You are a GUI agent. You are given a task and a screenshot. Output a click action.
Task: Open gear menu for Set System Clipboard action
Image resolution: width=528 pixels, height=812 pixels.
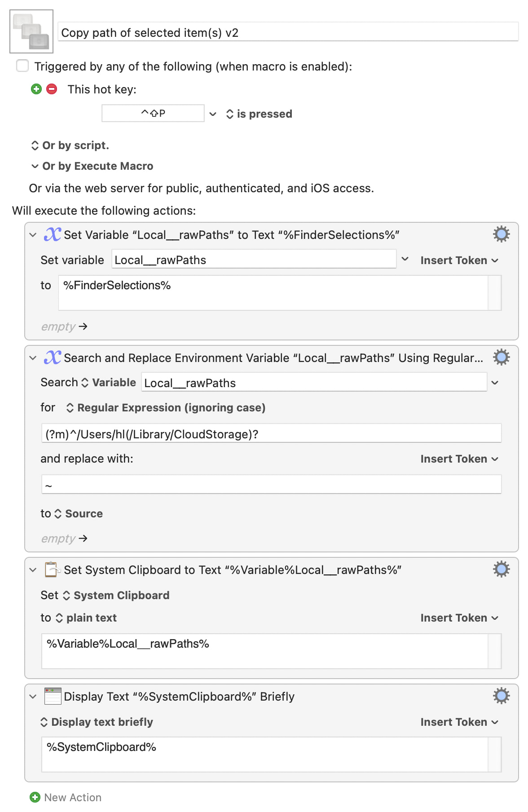tap(501, 569)
